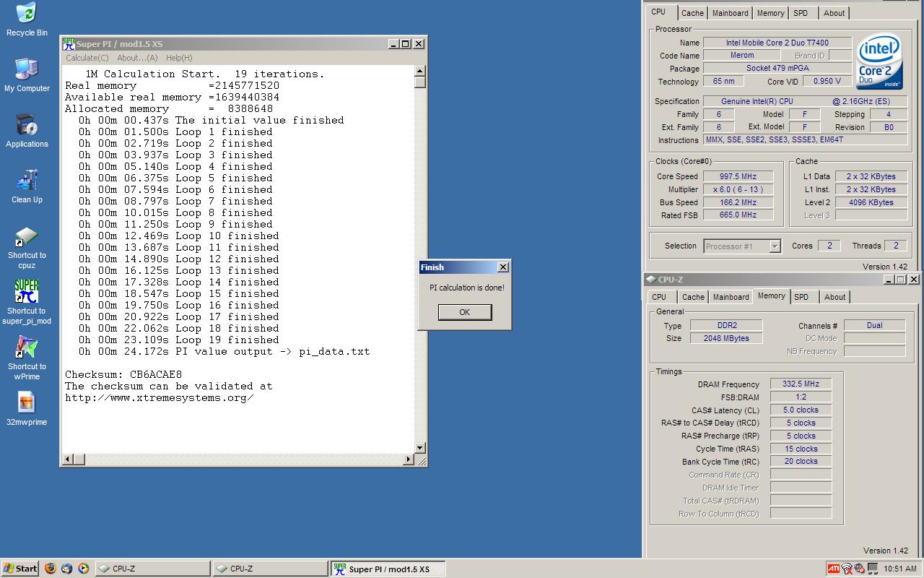The height and width of the screenshot is (578, 924).
Task: Click the Super PI vertical scrollbar up arrow
Action: [x=420, y=71]
